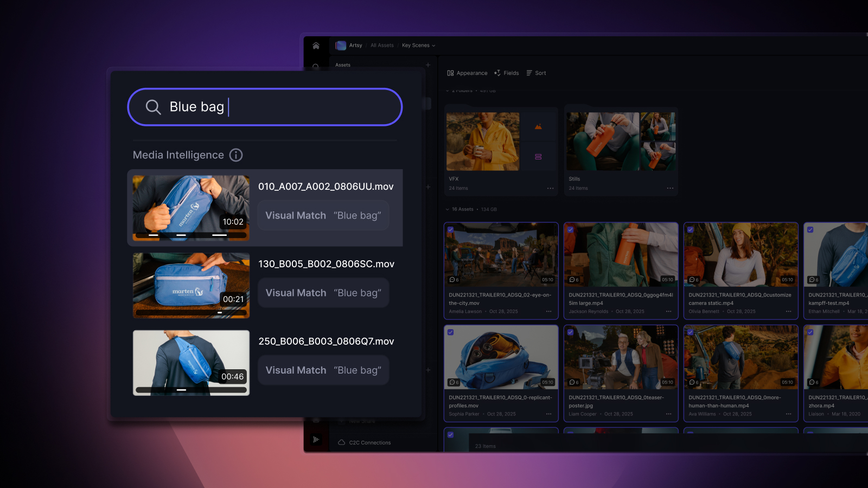Open the Media Intelligence info icon
This screenshot has height=488, width=868.
click(x=235, y=155)
